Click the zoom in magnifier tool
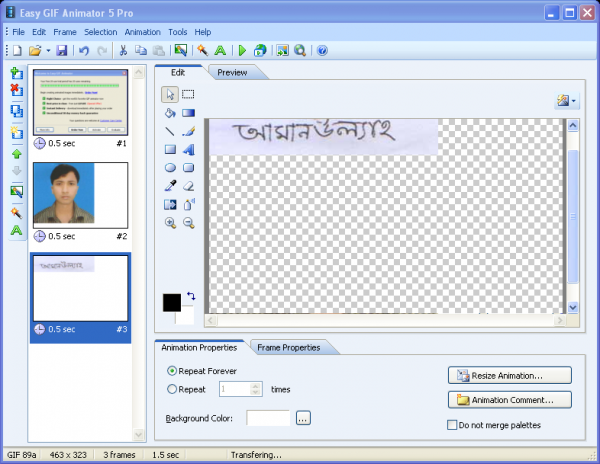Image resolution: width=600 pixels, height=464 pixels. [x=170, y=223]
